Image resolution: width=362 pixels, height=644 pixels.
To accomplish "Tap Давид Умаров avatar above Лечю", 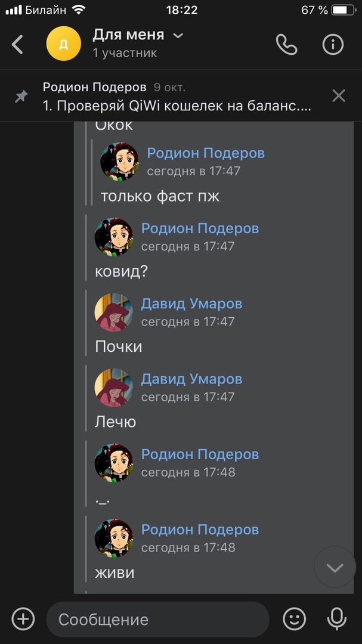I will coord(114,388).
